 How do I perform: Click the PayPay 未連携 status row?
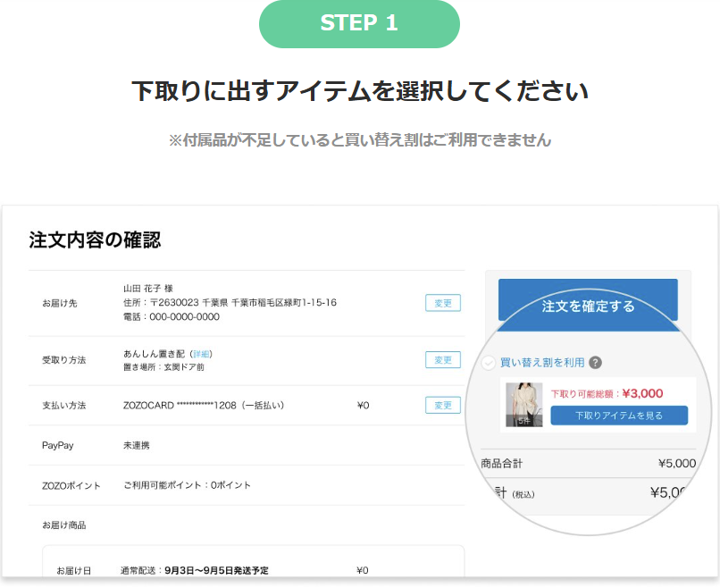tap(137, 445)
